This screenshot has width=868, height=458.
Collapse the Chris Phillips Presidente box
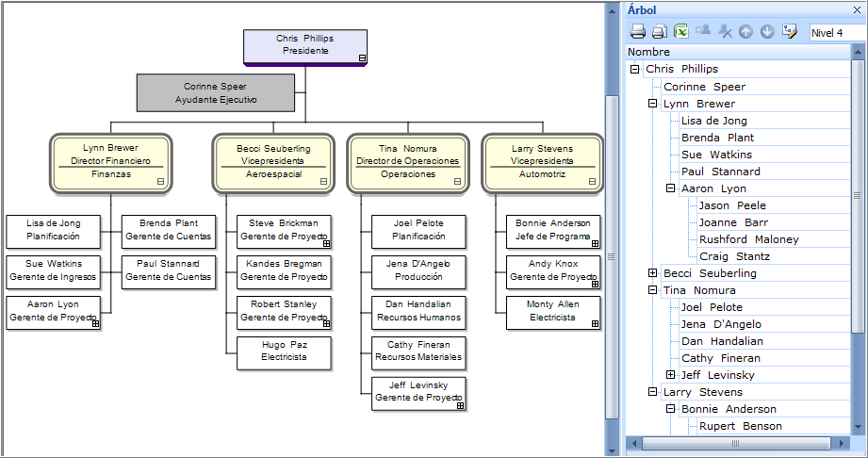tap(362, 58)
